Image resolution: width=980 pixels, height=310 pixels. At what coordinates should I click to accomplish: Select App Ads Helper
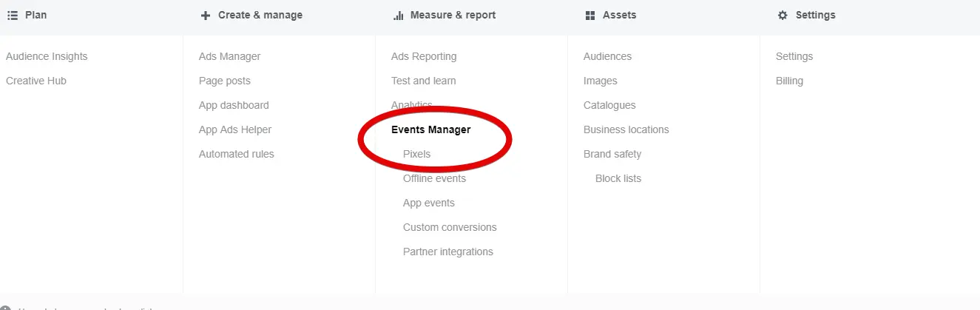point(235,129)
